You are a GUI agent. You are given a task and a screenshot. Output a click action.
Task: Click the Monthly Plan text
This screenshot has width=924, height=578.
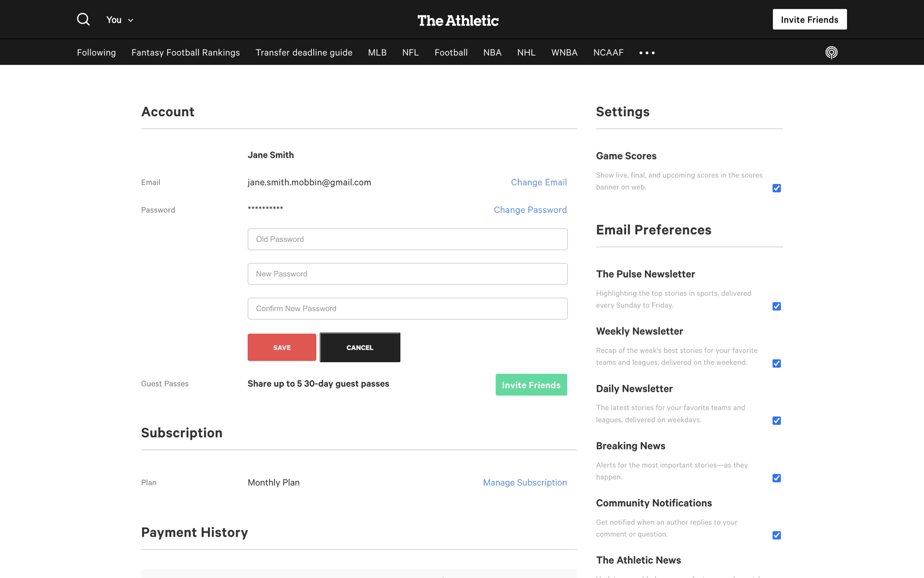(x=273, y=483)
